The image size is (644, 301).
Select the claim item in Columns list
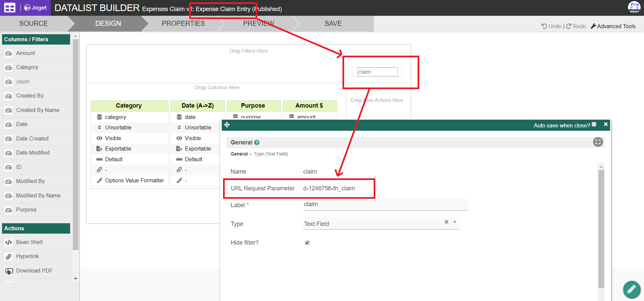37,82
